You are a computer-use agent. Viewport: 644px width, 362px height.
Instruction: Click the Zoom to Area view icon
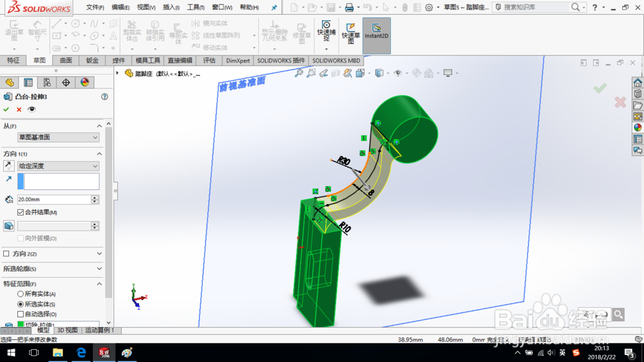click(311, 73)
